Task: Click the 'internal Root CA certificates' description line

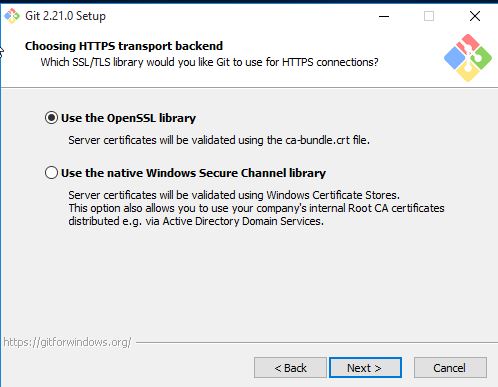Action: 256,208
